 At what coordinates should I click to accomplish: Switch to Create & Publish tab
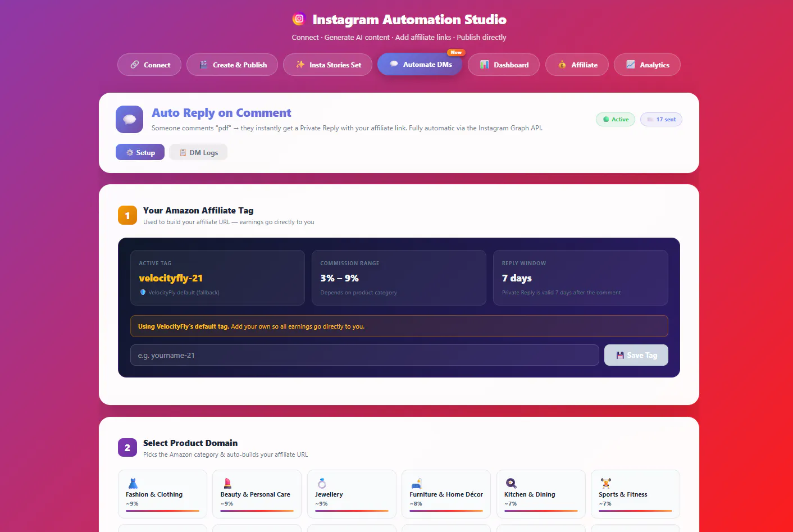(233, 65)
